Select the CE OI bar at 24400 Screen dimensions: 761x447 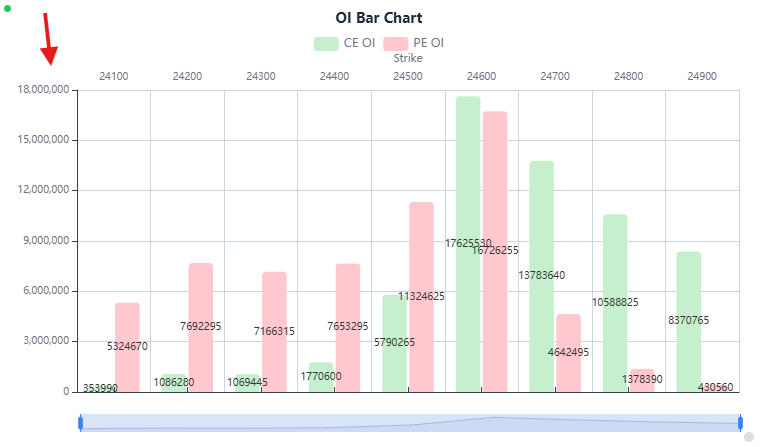[x=321, y=377]
